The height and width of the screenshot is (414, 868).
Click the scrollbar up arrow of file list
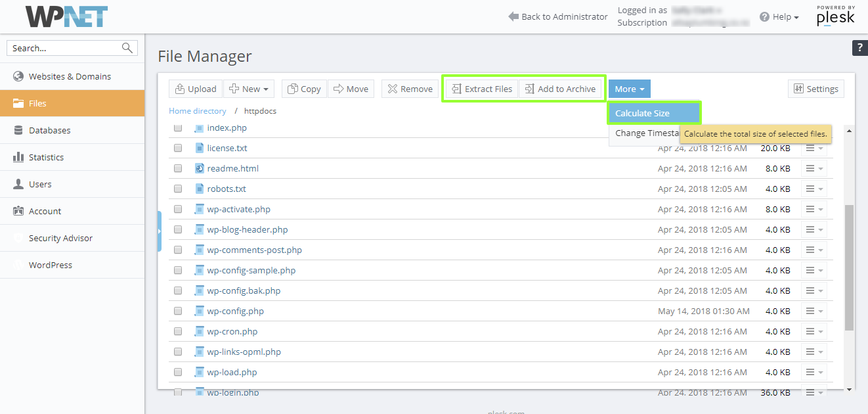coord(849,130)
